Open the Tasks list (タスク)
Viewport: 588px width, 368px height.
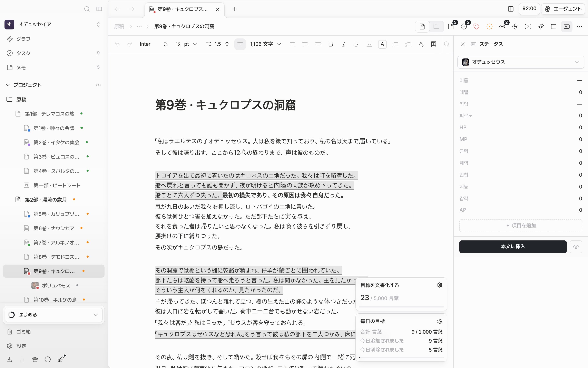point(53,53)
